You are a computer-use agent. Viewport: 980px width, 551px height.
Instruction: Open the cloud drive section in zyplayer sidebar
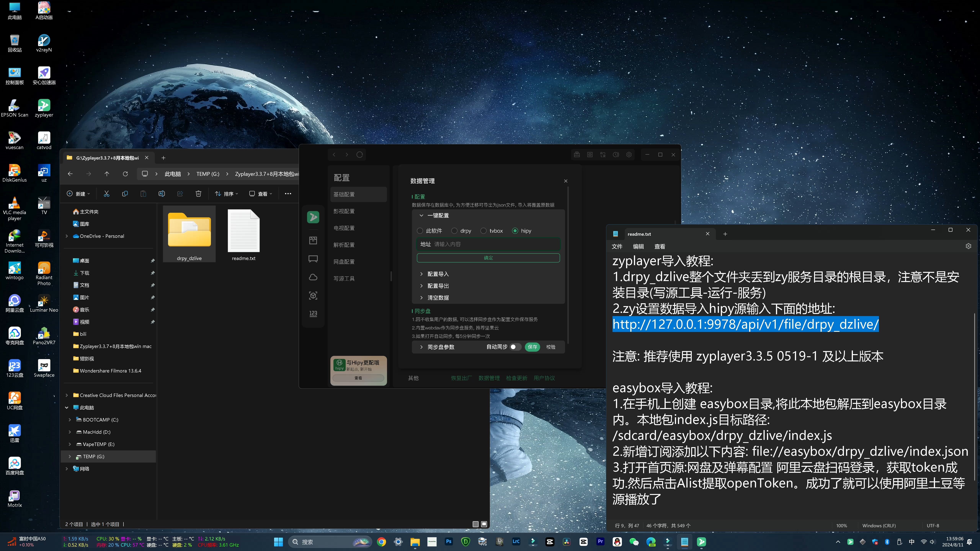pyautogui.click(x=313, y=277)
